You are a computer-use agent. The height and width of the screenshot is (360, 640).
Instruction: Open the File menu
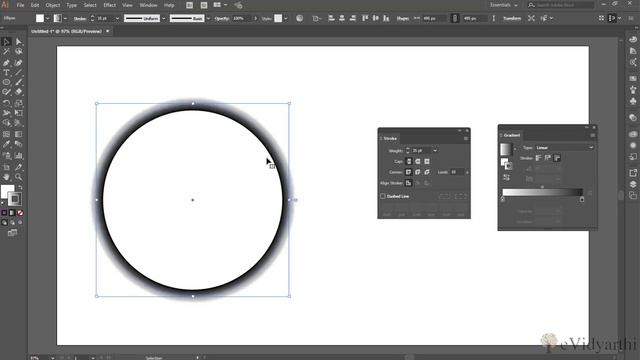click(x=20, y=5)
